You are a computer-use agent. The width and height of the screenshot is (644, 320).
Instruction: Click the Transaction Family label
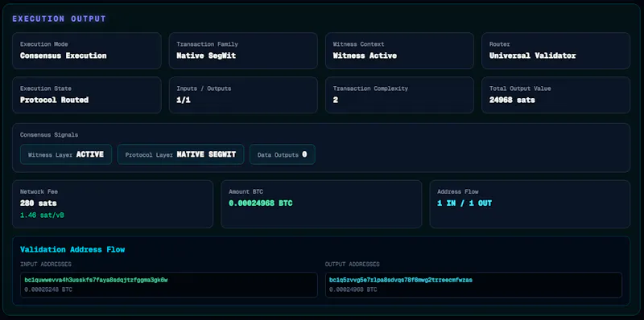tap(207, 44)
